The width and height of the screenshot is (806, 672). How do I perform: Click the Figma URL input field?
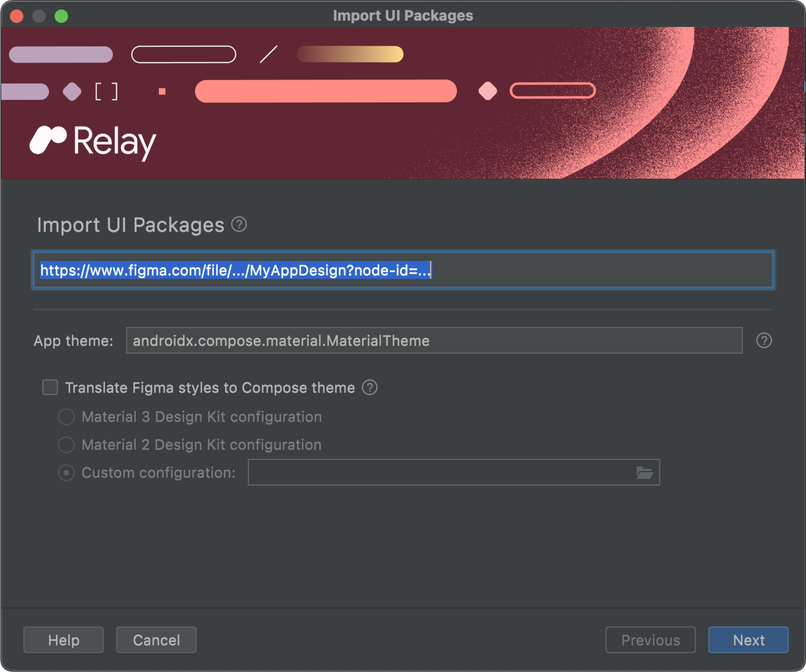pos(404,270)
